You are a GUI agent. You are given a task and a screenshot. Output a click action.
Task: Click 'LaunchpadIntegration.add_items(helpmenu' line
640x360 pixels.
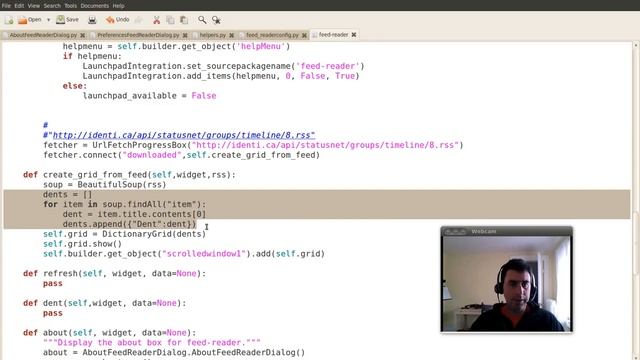coord(221,76)
